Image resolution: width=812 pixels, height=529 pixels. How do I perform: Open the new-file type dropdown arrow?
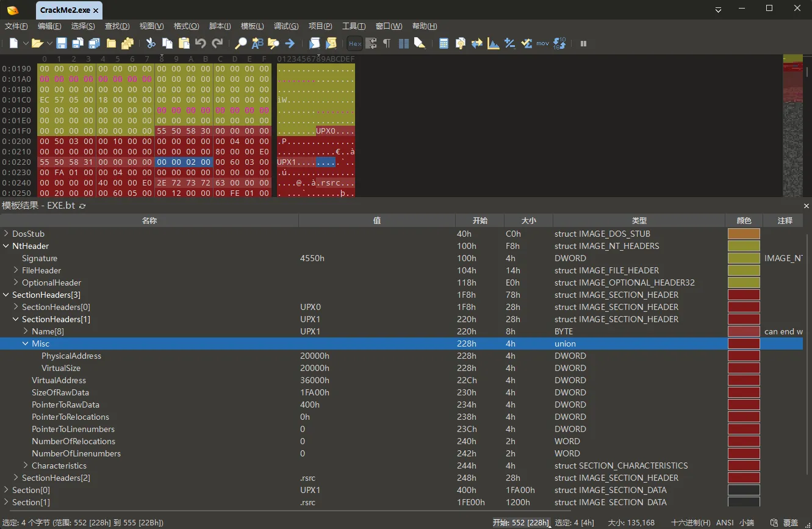tap(26, 43)
